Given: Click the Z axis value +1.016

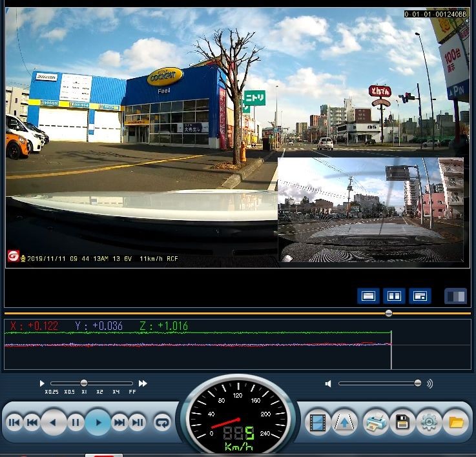Looking at the screenshot, I should coord(172,326).
